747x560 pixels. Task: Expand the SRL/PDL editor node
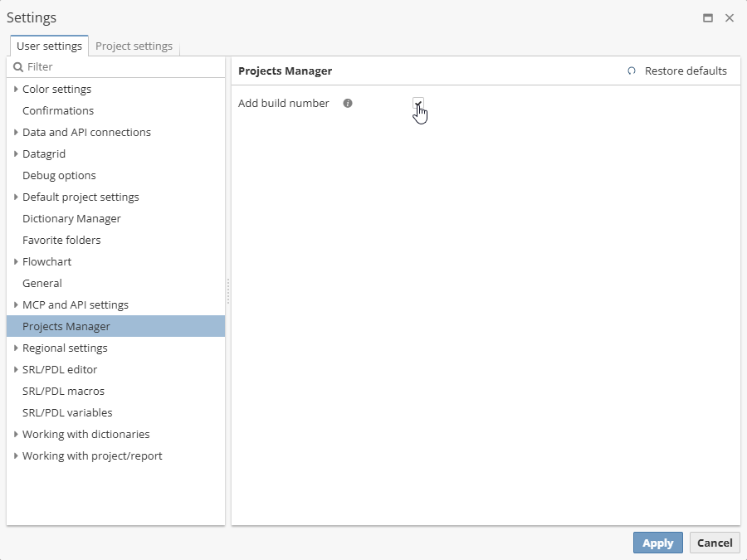click(x=16, y=370)
